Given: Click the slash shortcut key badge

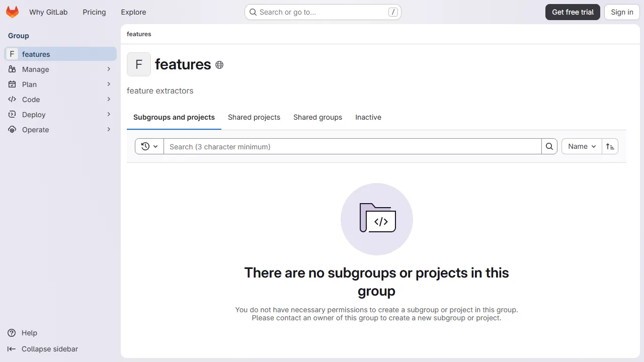Looking at the screenshot, I should click(x=393, y=12).
